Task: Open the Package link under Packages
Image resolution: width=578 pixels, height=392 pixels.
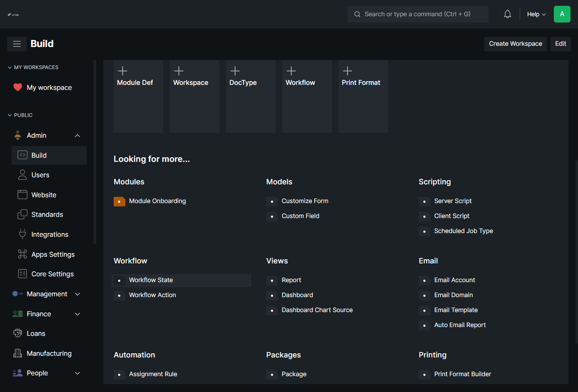Action: pos(294,374)
